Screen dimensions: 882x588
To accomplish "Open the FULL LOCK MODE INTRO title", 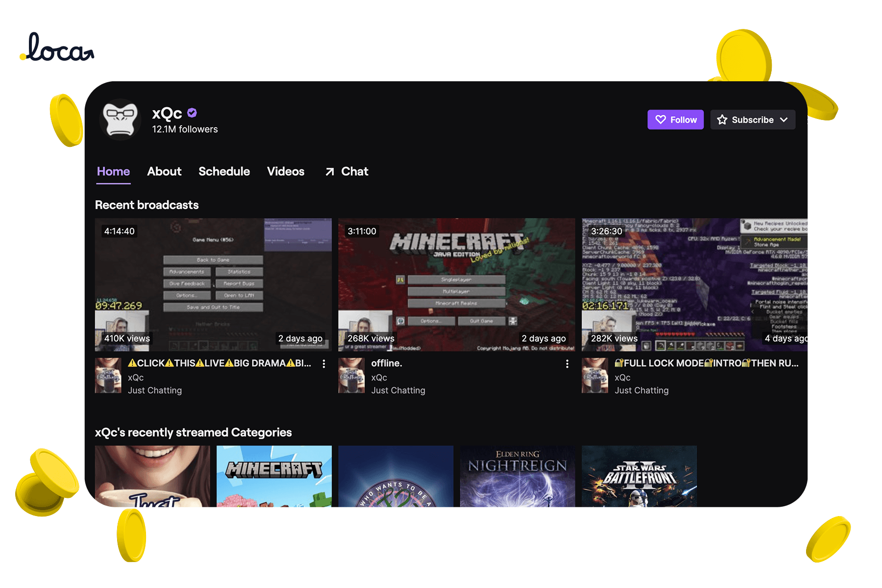I will (x=707, y=363).
